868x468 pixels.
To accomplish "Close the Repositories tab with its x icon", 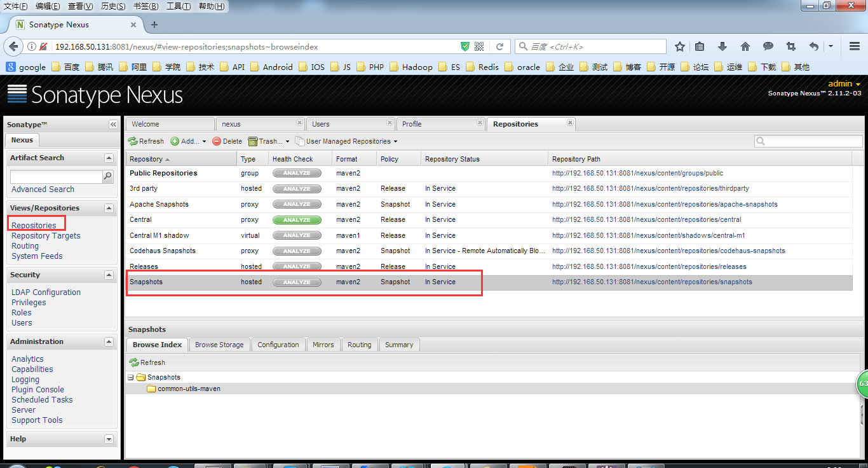I will click(570, 123).
